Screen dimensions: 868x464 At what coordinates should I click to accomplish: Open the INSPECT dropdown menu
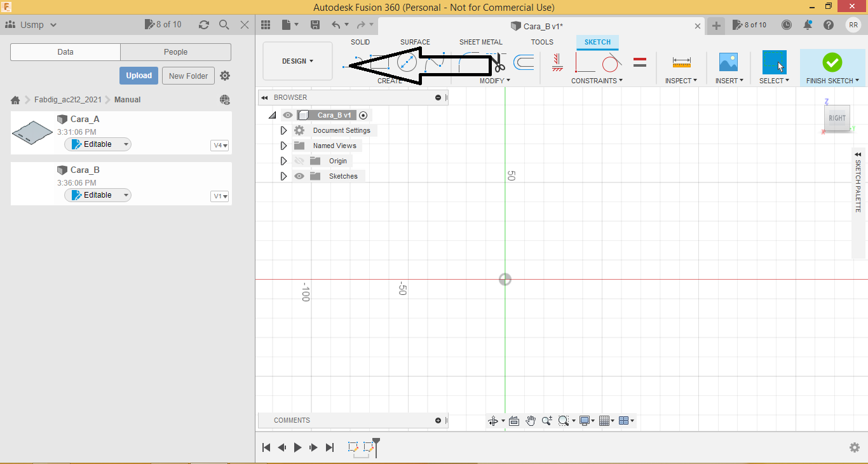681,81
